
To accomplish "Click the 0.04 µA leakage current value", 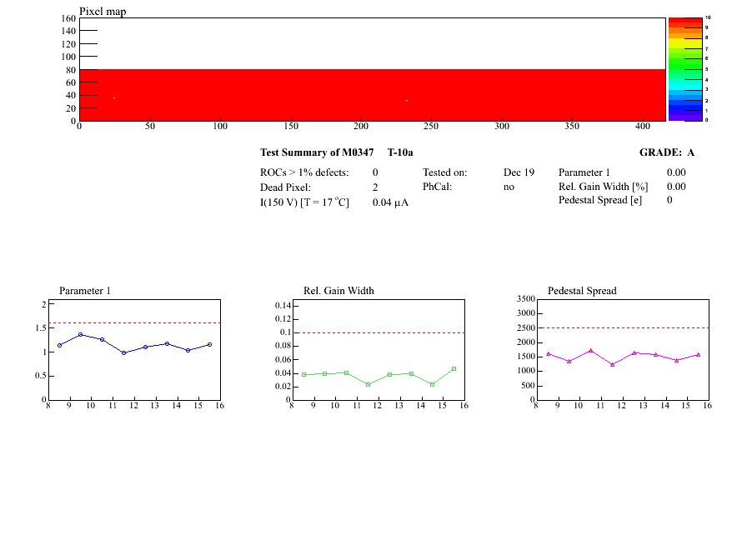I will [x=390, y=202].
